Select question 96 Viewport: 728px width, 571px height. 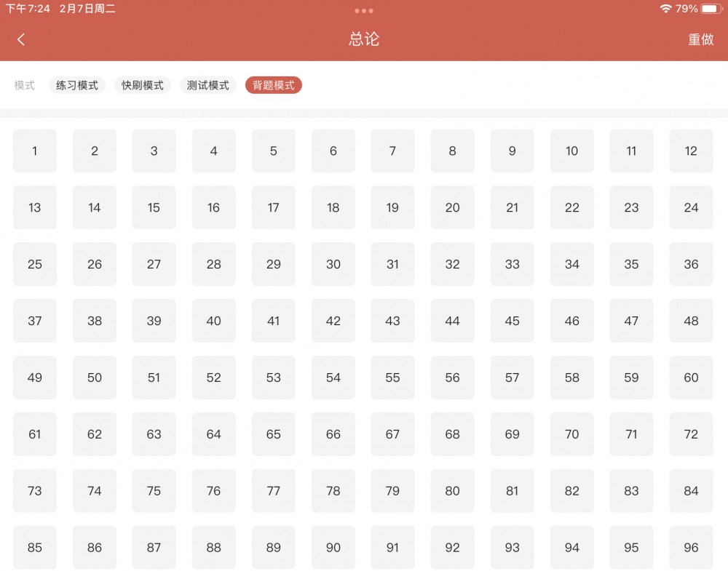click(691, 547)
